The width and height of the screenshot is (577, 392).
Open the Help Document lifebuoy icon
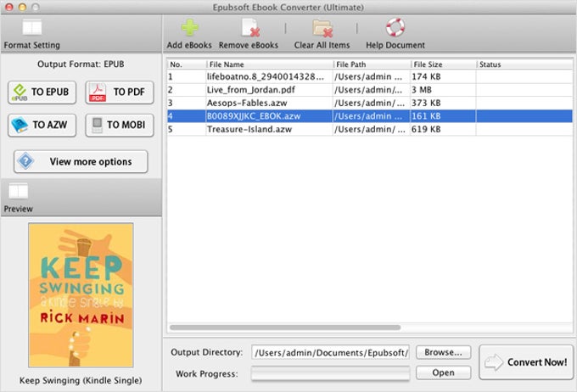pos(395,27)
